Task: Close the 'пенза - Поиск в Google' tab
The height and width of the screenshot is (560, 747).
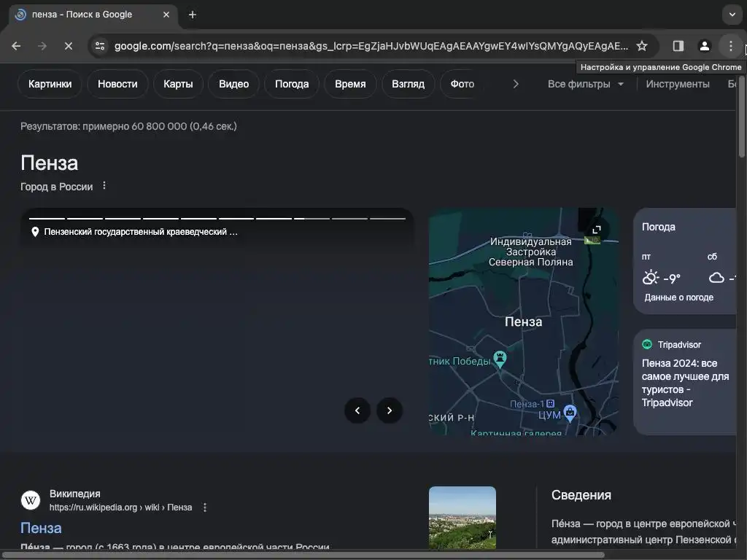Action: (x=166, y=15)
